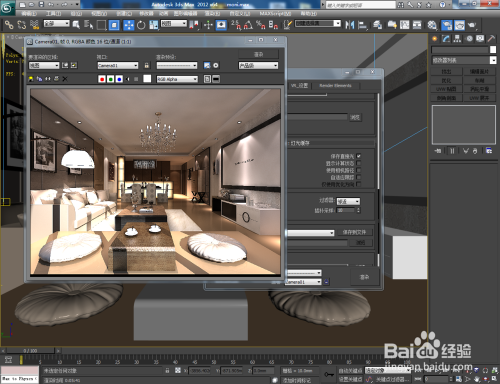Viewport: 500px width, 384px height.
Task: Pin the modifier stack
Action: (x=437, y=151)
